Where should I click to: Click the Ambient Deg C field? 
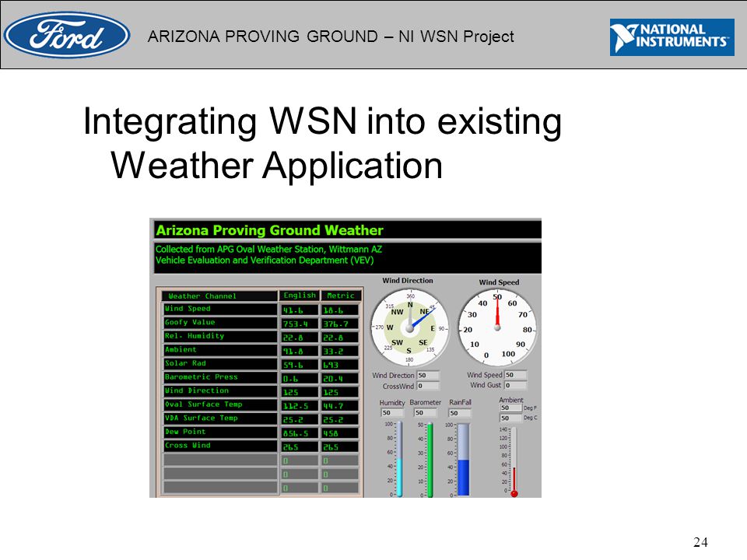510,418
